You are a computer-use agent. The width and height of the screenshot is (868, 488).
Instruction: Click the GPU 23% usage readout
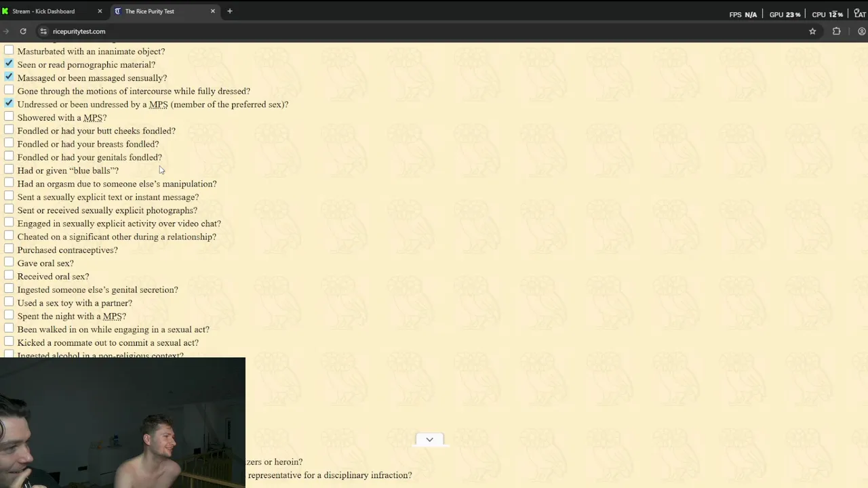point(785,14)
